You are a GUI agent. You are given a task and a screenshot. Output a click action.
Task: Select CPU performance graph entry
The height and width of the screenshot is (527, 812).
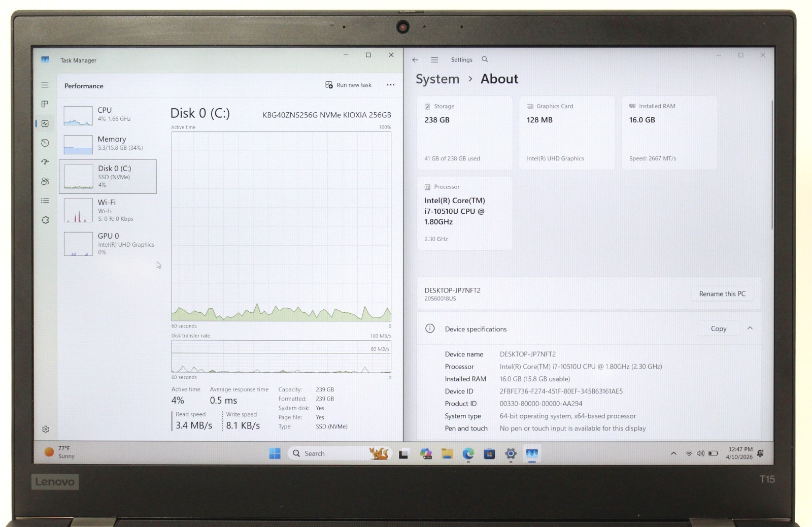tap(108, 115)
